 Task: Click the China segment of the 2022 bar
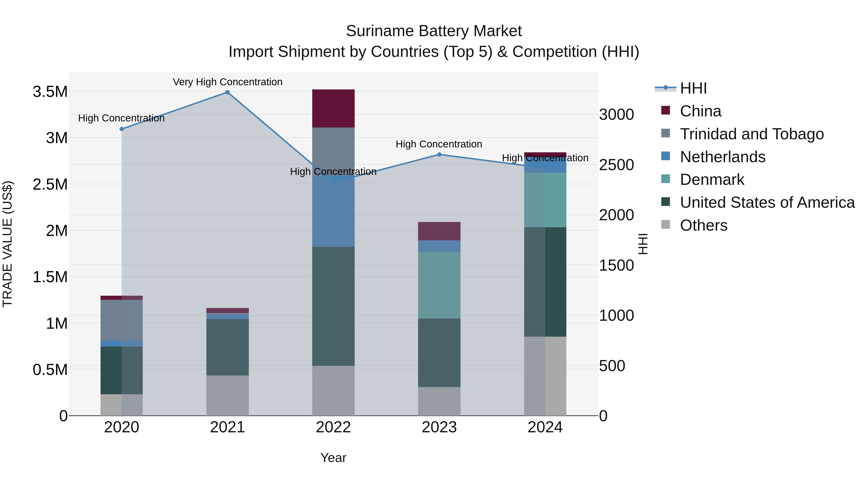333,108
